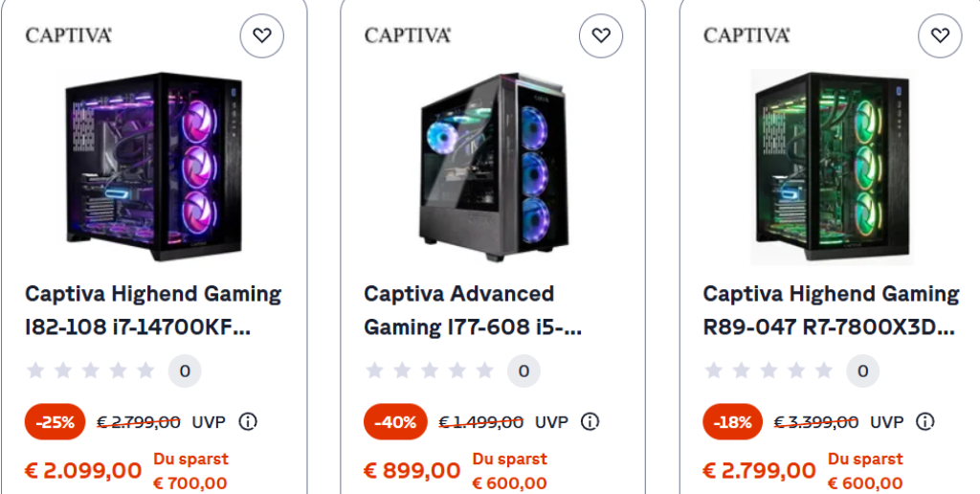
Task: Click review count badge on R89-047 card
Action: pos(862,370)
